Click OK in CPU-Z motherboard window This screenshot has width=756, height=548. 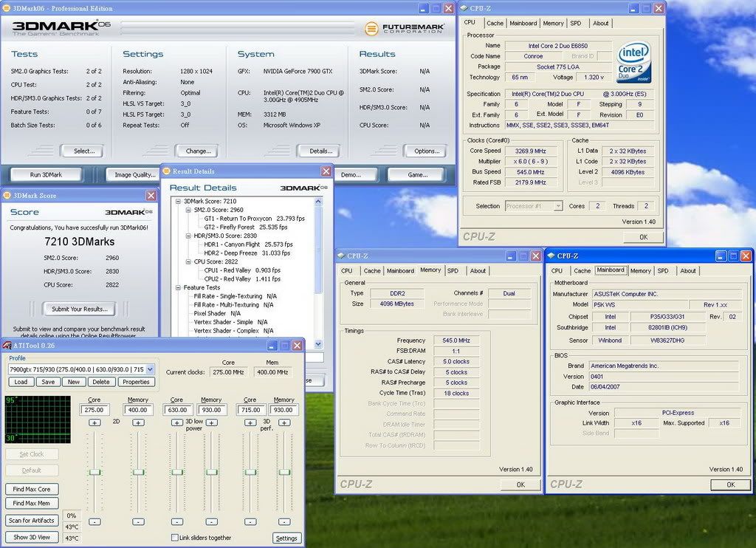[730, 484]
